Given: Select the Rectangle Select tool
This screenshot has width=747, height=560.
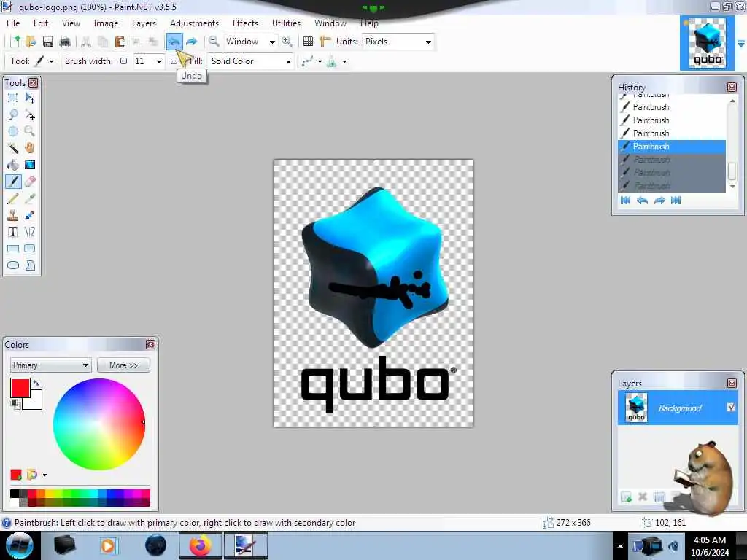Looking at the screenshot, I should click(x=13, y=98).
